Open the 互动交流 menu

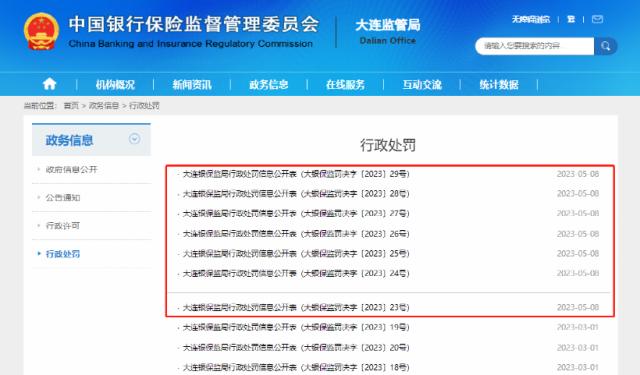422,85
